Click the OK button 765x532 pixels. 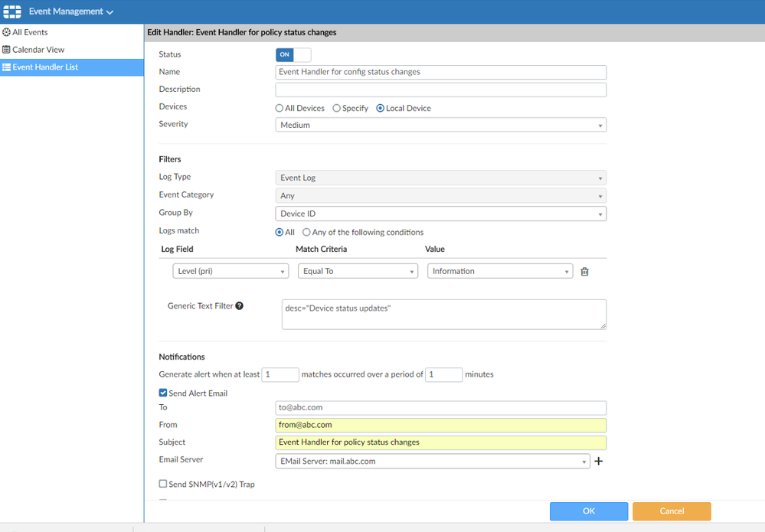[588, 511]
